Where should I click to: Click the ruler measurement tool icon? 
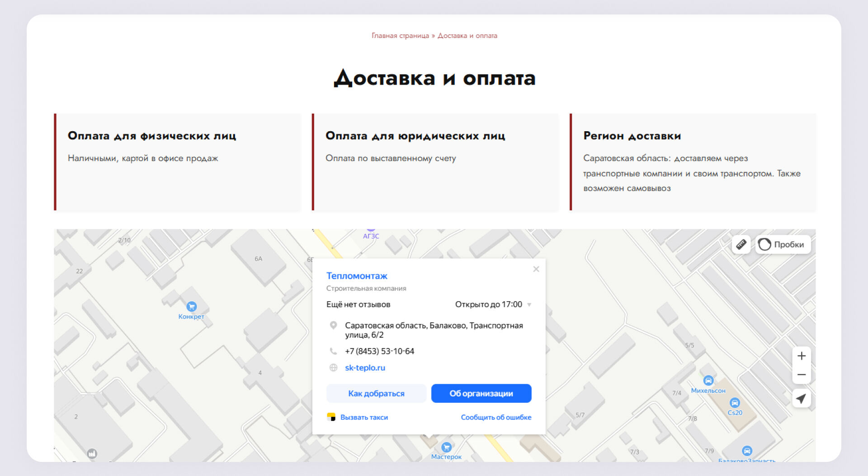tap(741, 245)
